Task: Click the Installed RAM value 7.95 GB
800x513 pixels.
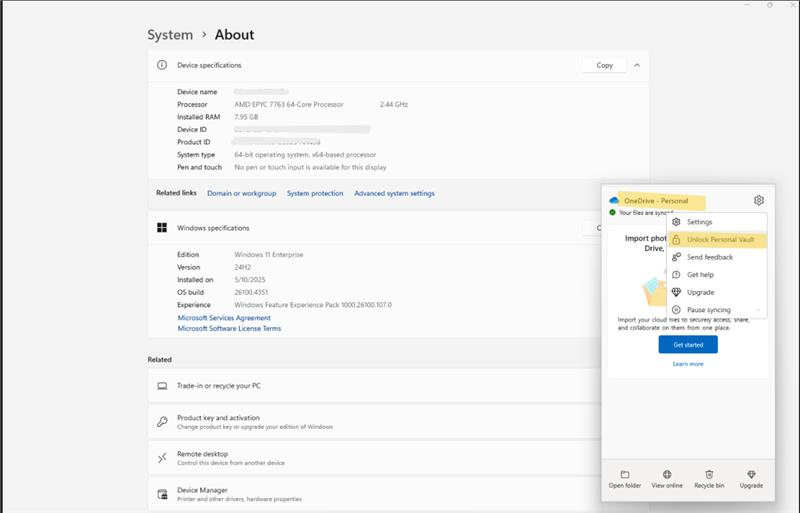Action: point(246,117)
